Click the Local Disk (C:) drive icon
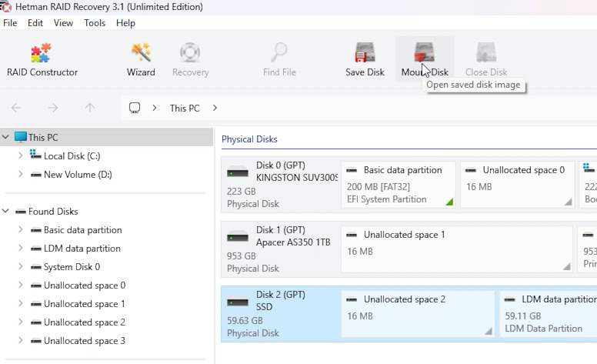This screenshot has width=597, height=364. [x=35, y=155]
